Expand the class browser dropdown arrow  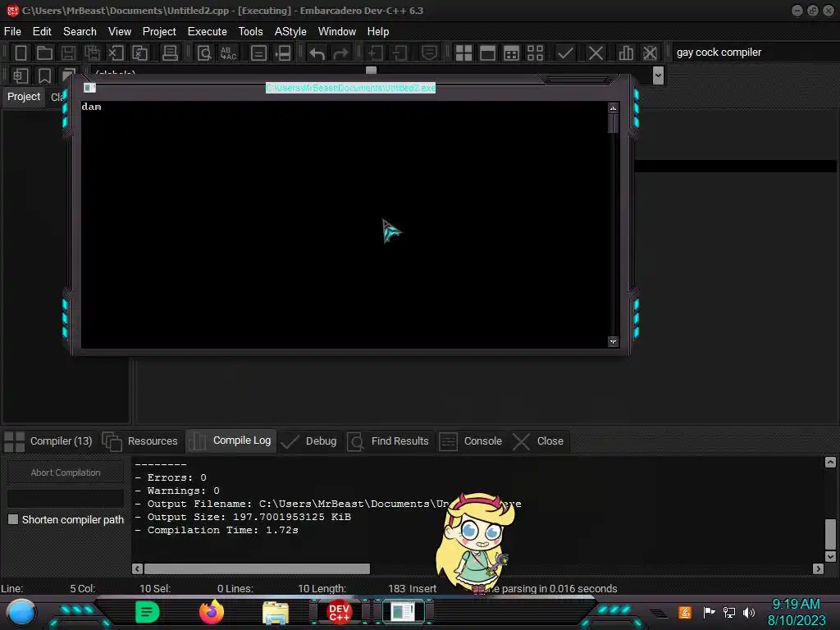click(659, 75)
